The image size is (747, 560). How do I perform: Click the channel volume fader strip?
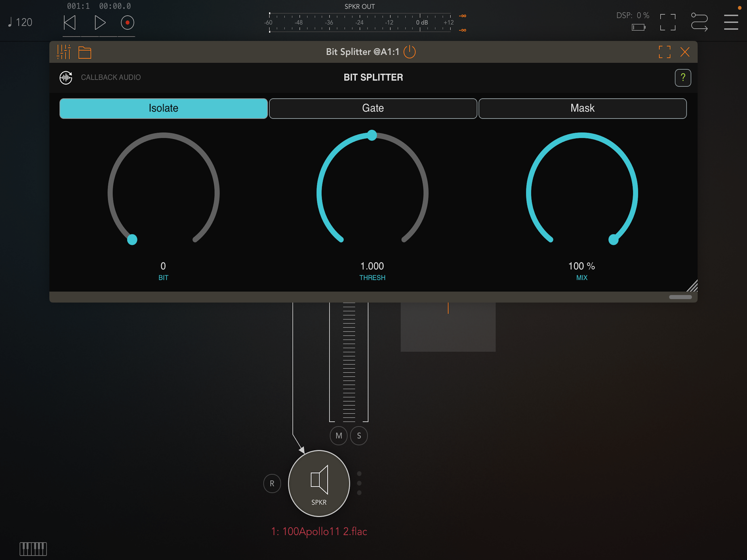pos(349,362)
